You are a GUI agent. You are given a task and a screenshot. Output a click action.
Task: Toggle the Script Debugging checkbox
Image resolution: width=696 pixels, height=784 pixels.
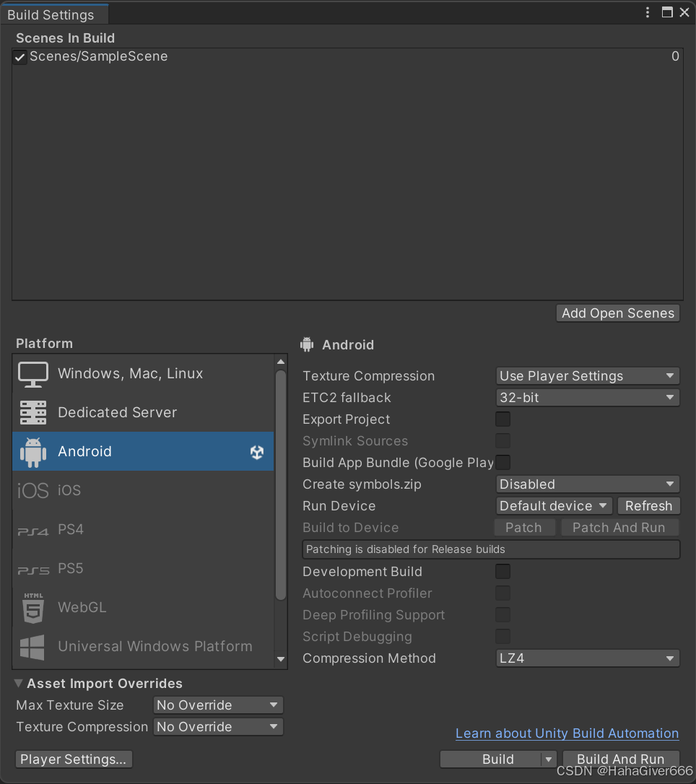[x=503, y=636]
